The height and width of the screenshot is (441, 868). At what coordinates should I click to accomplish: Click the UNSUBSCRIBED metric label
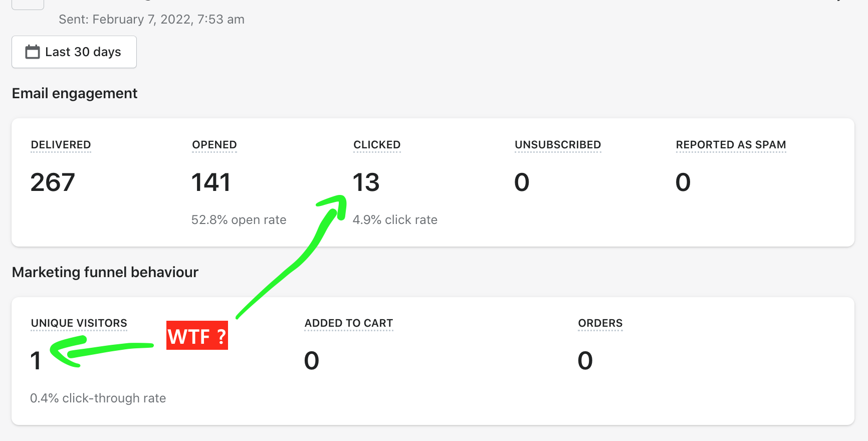[x=557, y=145]
